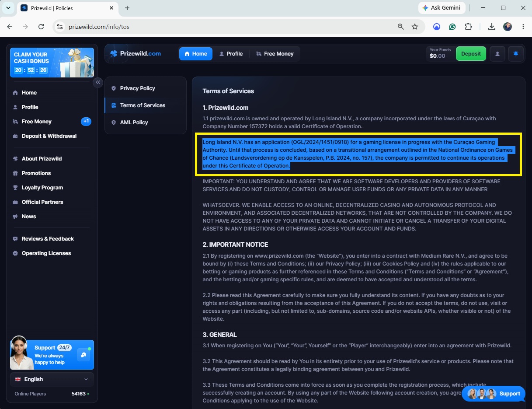This screenshot has height=409, width=532.
Task: Click the Ask Gemini button
Action: point(442,8)
